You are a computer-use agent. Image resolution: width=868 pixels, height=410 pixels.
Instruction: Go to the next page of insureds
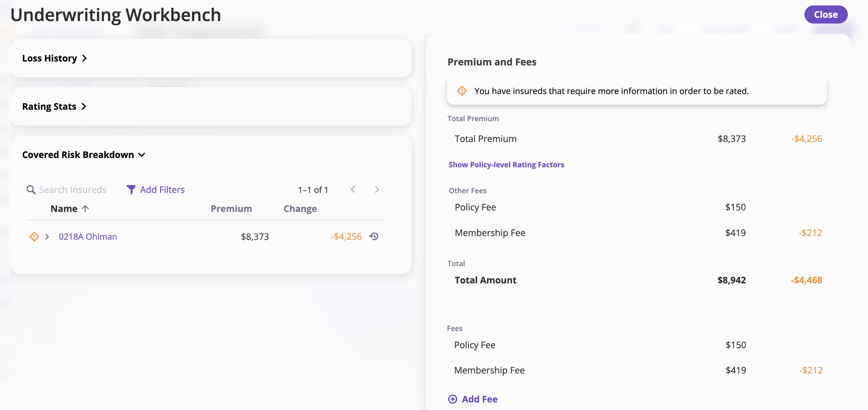377,190
